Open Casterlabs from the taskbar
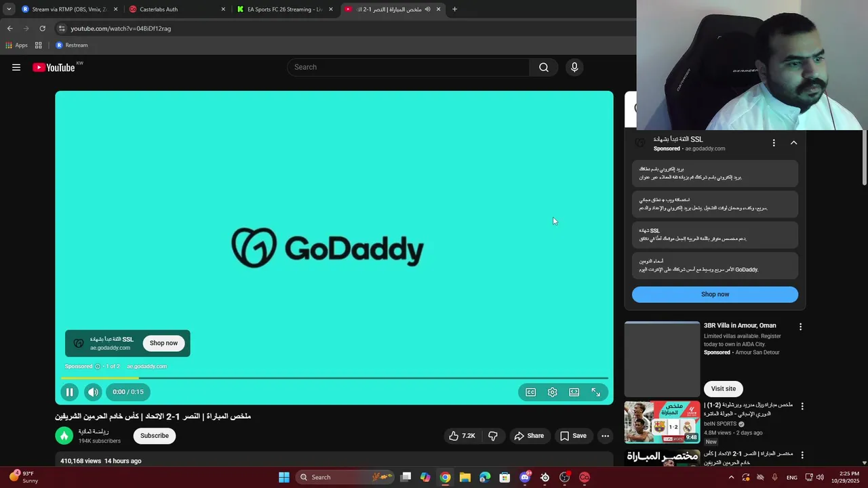This screenshot has height=488, width=868. pos(585,477)
